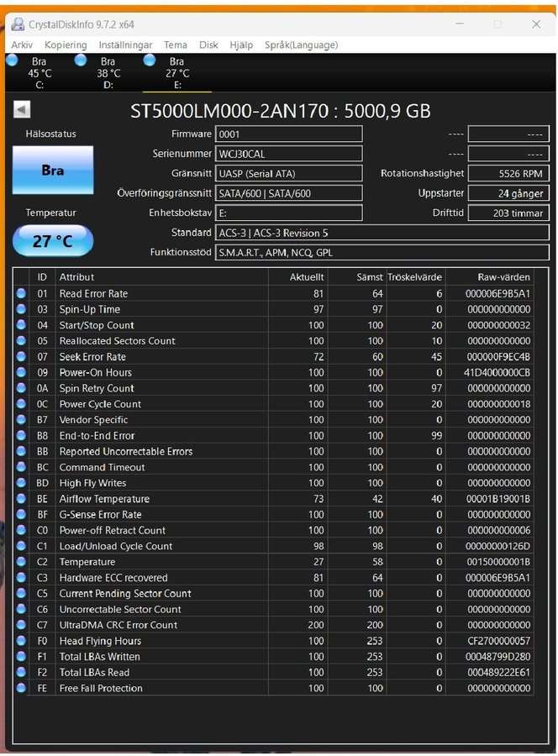Open the Språk(Language) menu
The height and width of the screenshot is (756, 558).
point(301,45)
